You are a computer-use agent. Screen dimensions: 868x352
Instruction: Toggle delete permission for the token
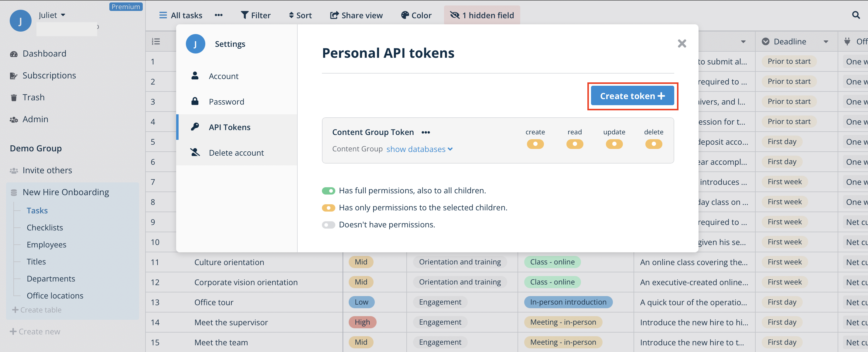[653, 144]
